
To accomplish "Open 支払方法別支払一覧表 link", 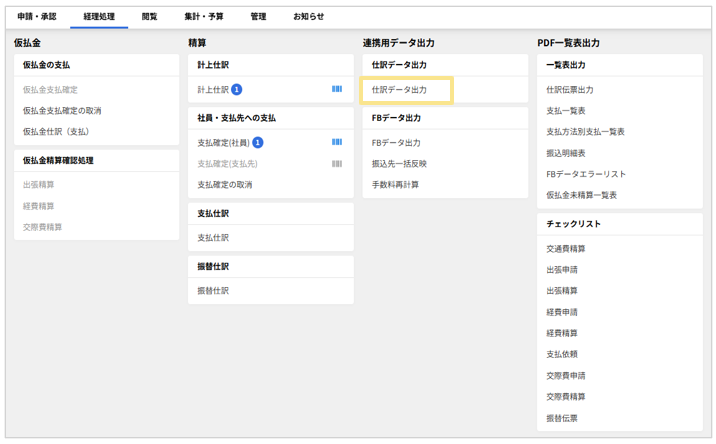I will click(x=585, y=132).
